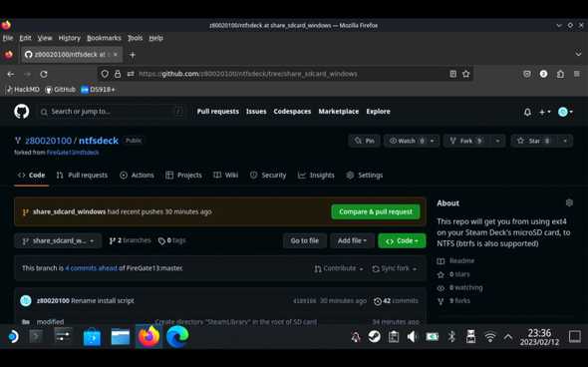
Task: Open the Bookmarks menu
Action: (104, 38)
